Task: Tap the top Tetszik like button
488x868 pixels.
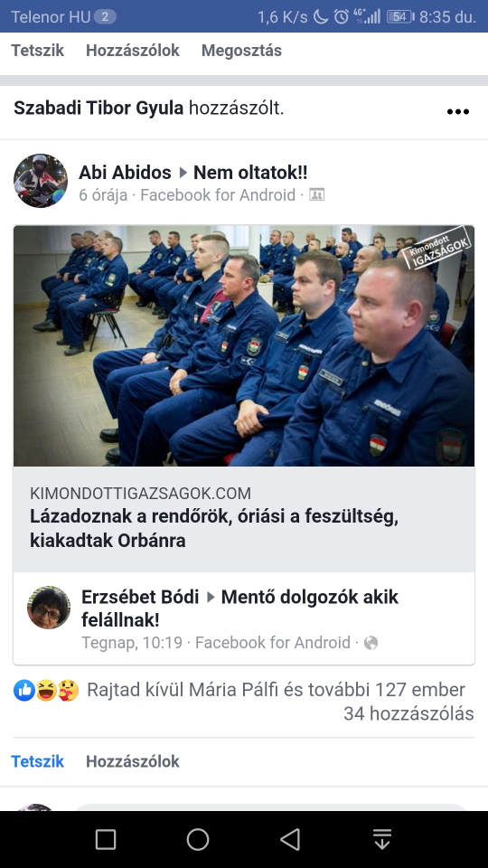Action: [x=38, y=51]
